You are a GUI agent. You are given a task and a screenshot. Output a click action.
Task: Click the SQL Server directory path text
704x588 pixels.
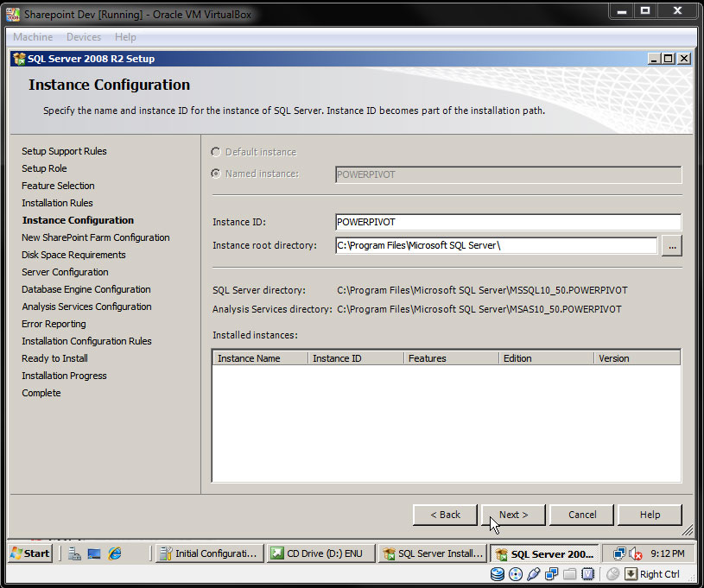pyautogui.click(x=482, y=290)
